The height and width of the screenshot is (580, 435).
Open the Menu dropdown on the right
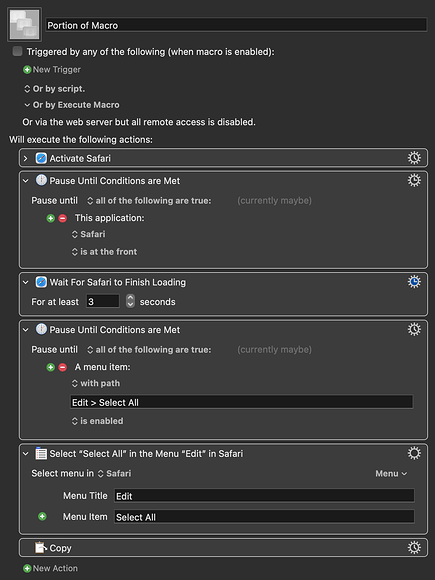point(391,473)
